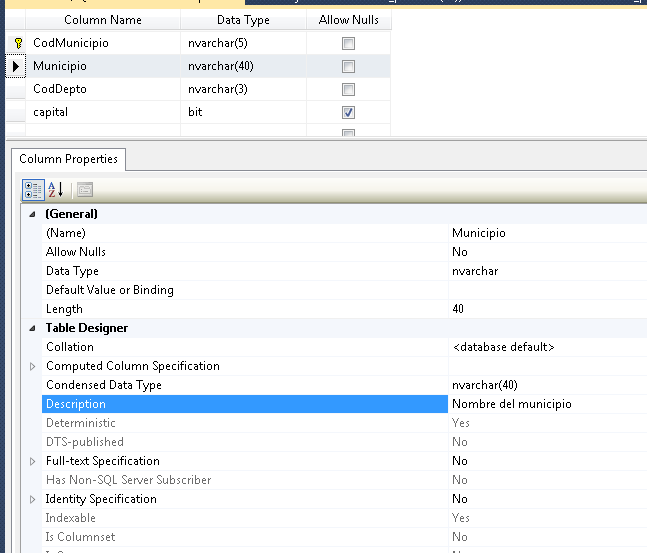This screenshot has width=647, height=553.
Task: Click the Length value field showing 40
Action: coord(547,309)
